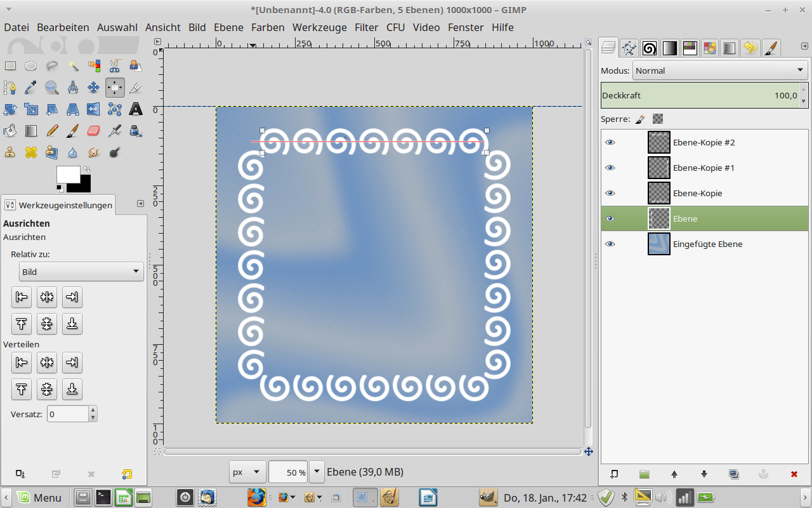
Task: Open the Filter menu
Action: point(366,27)
